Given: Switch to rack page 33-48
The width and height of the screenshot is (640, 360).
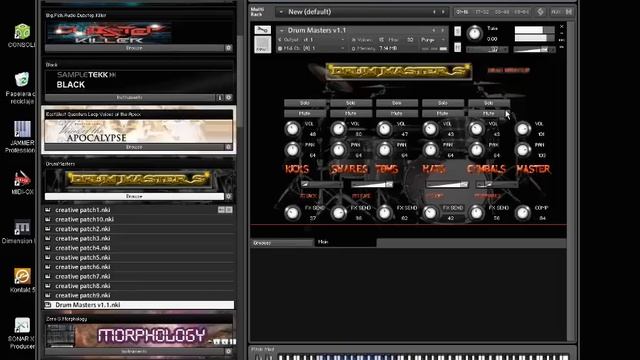Looking at the screenshot, I should point(502,12).
